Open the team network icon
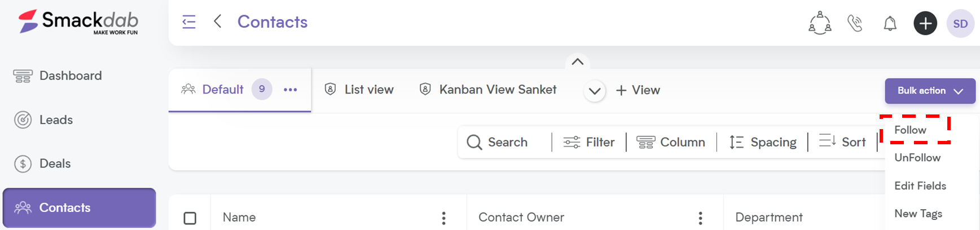The width and height of the screenshot is (980, 230). (x=820, y=23)
